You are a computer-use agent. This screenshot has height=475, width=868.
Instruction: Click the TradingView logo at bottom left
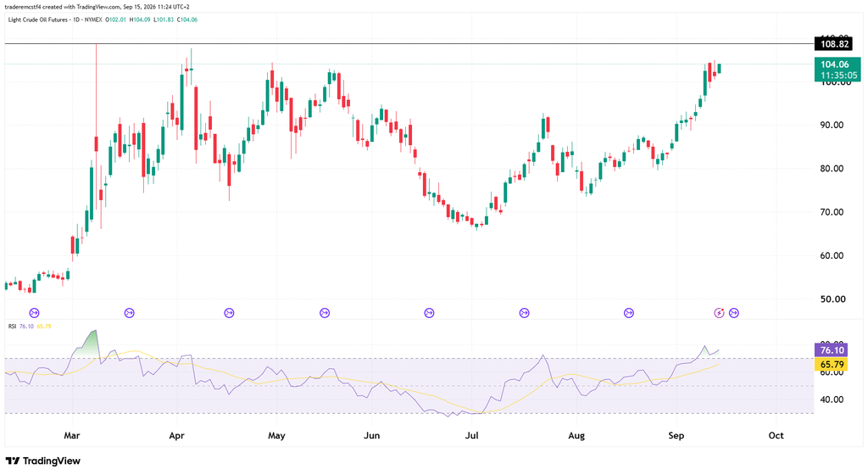tap(42, 461)
